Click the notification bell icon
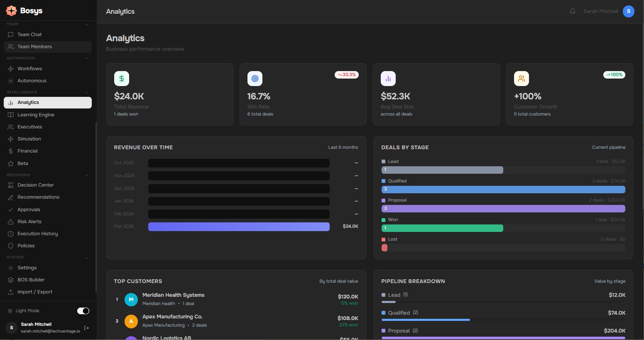Viewport: 644px width, 340px height. pos(572,11)
